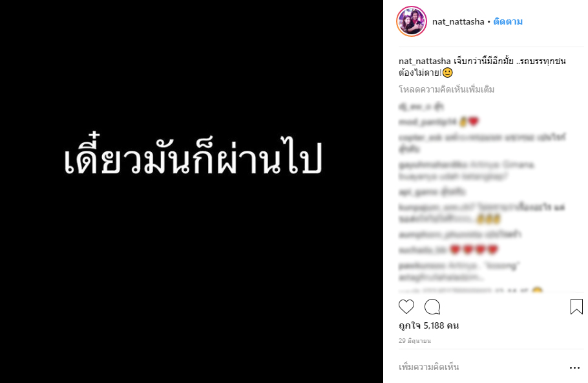
Task: Like the post with the heart icon
Action: pyautogui.click(x=406, y=307)
